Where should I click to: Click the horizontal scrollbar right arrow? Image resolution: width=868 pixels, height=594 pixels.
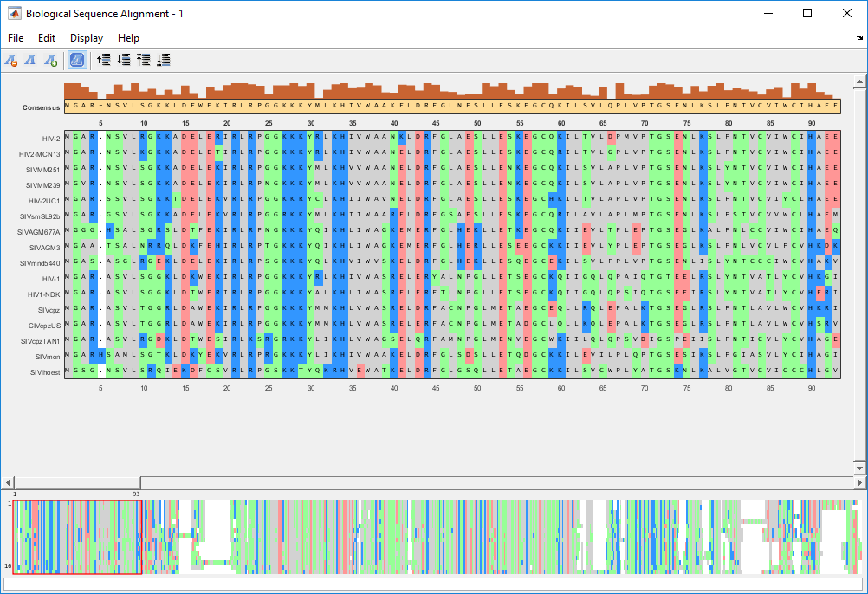point(859,483)
